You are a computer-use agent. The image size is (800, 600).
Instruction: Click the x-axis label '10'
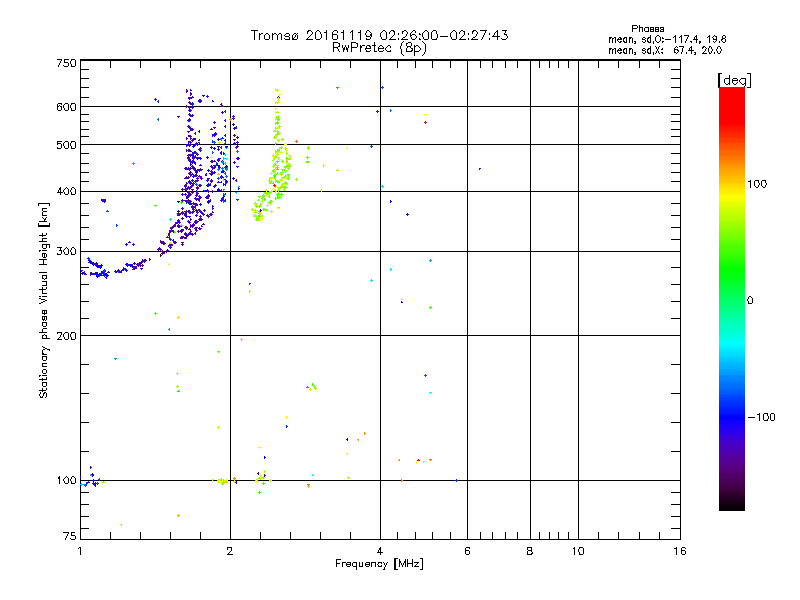coord(578,551)
